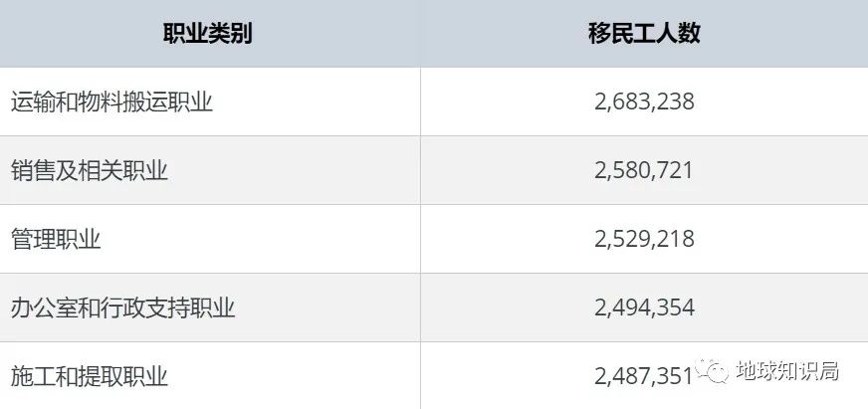
Task: Select the 移民工人数 column header
Action: pyautogui.click(x=644, y=33)
